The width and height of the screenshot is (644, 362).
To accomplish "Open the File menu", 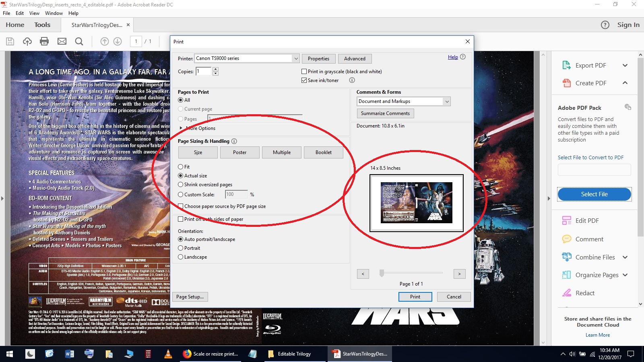I will coord(6,13).
